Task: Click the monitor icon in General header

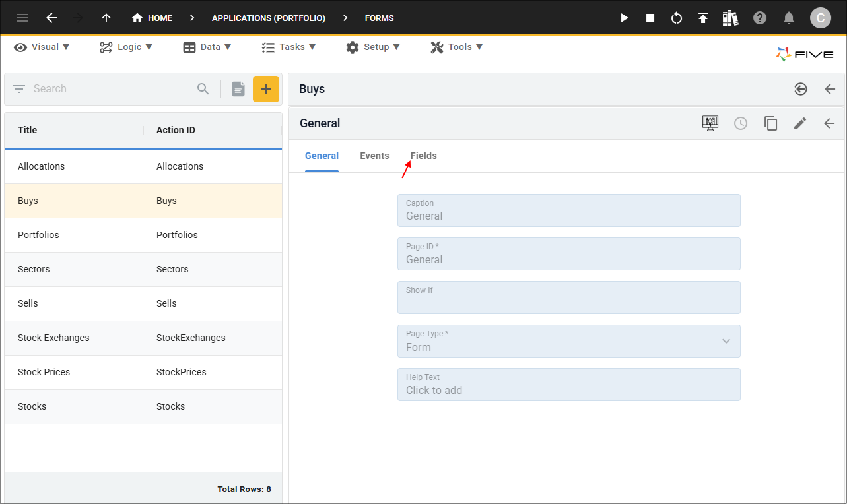Action: point(710,123)
